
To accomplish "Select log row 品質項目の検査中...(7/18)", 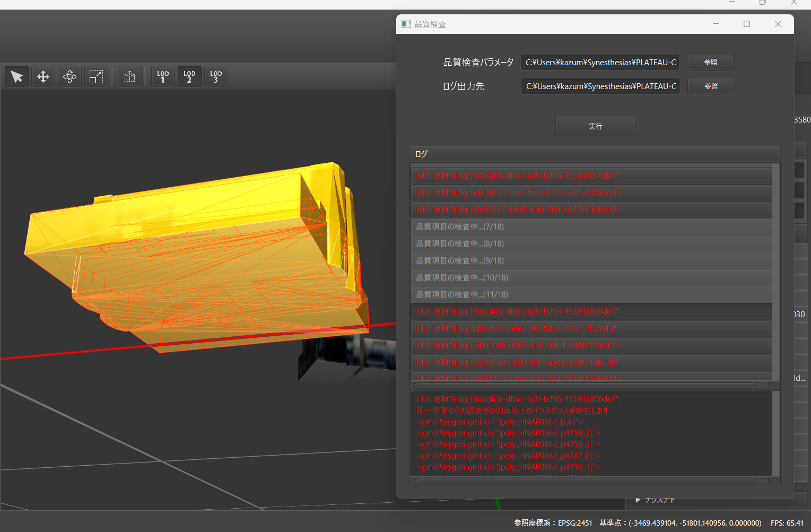I will click(x=591, y=227).
